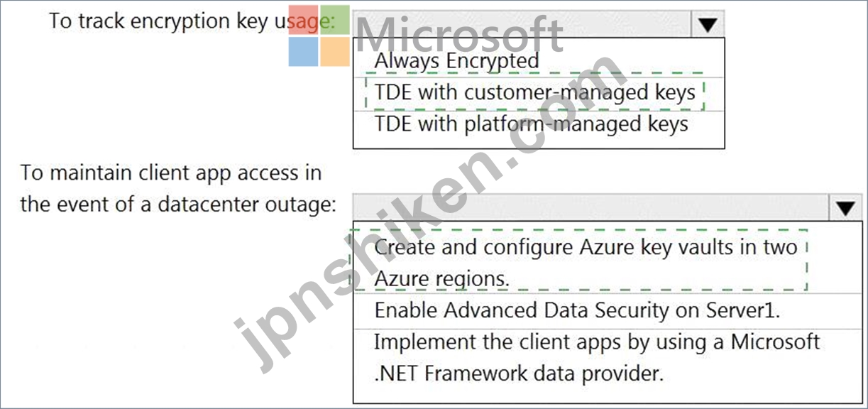Select the Always Encrypted option
Image resolution: width=868 pixels, height=409 pixels.
pos(456,60)
